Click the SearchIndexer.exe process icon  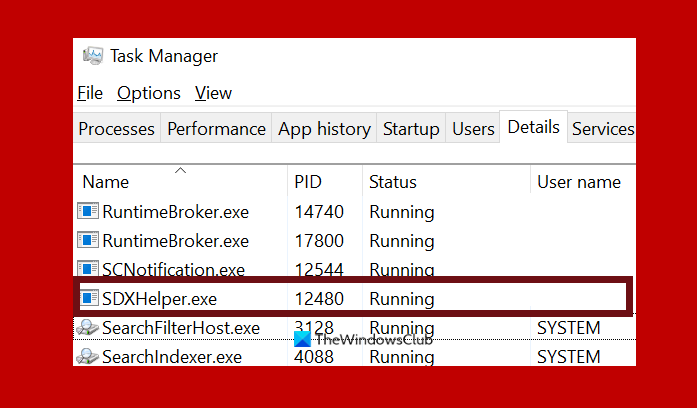coord(89,356)
